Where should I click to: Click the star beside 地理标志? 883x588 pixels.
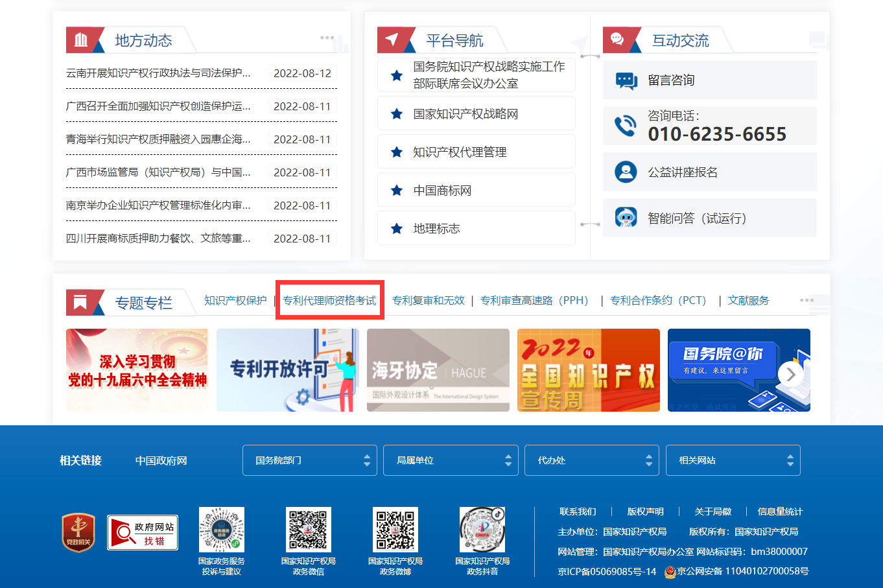pyautogui.click(x=397, y=228)
